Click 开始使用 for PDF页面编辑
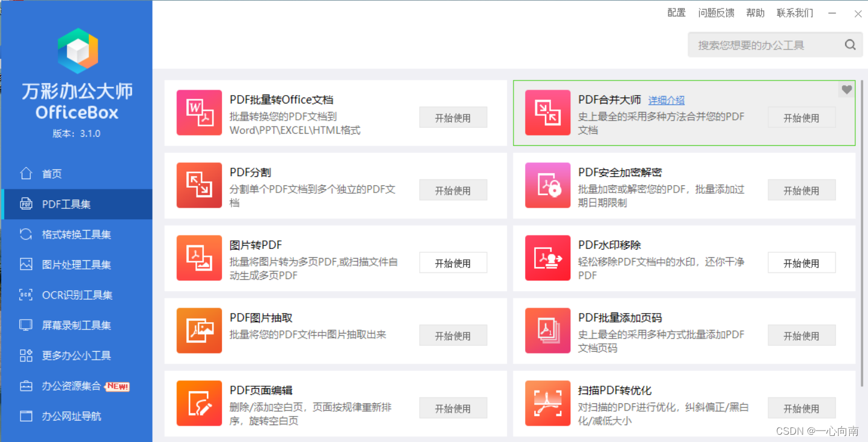868x442 pixels. click(453, 408)
